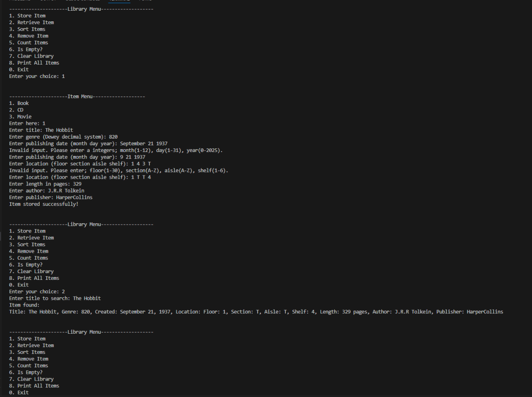The image size is (532, 397).
Task: Click the "Enter here: 1" line
Action: tap(27, 123)
